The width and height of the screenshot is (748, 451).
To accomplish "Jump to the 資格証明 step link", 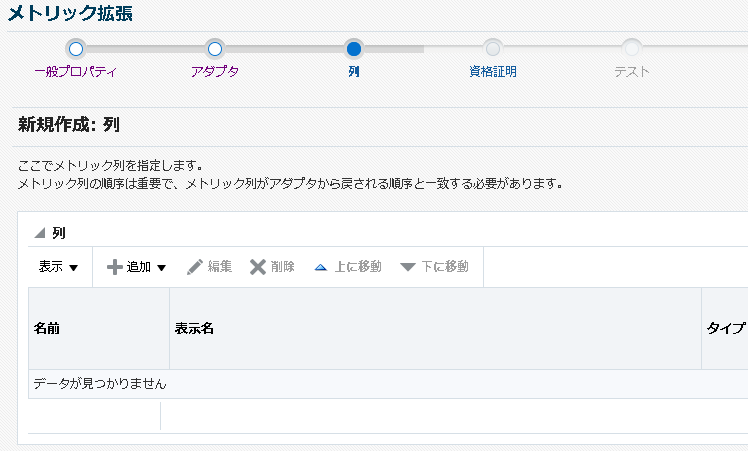I will [x=493, y=72].
